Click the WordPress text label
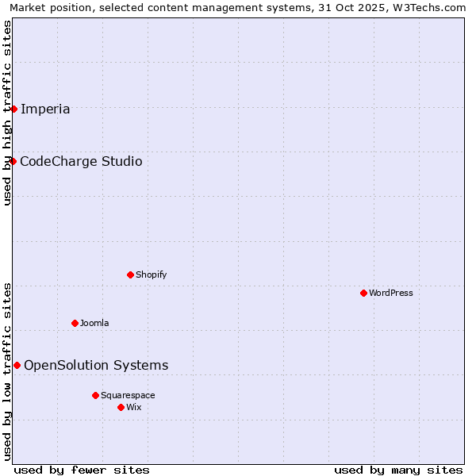The width and height of the screenshot is (476, 476). click(391, 294)
